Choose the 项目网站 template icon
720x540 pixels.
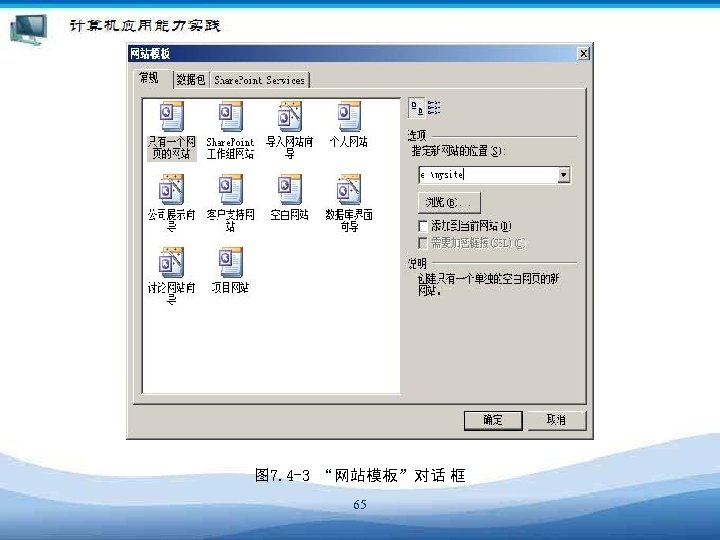231,262
